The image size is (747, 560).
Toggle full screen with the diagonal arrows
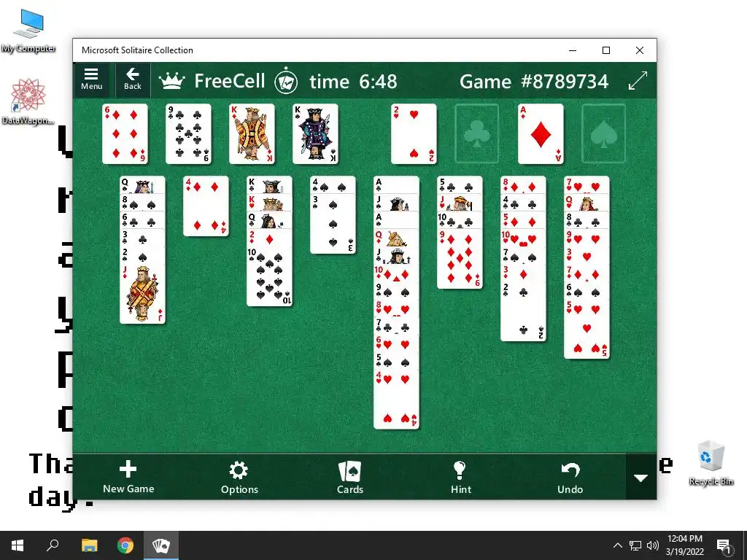click(638, 80)
